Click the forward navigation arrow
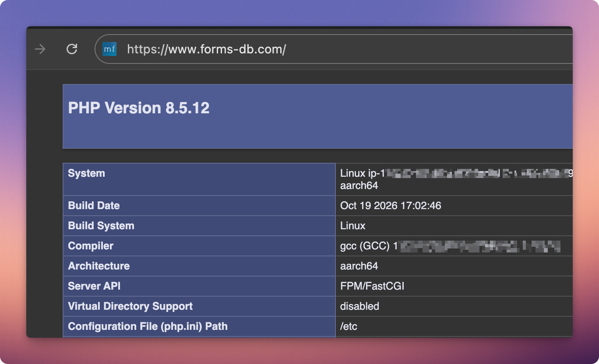Viewport: 599px width, 364px height. click(x=40, y=49)
